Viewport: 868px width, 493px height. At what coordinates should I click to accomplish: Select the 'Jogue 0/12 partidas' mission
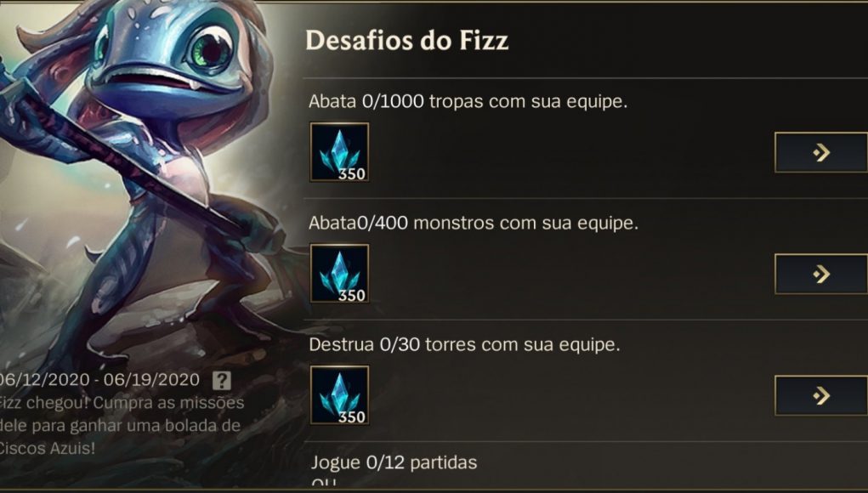tap(394, 462)
